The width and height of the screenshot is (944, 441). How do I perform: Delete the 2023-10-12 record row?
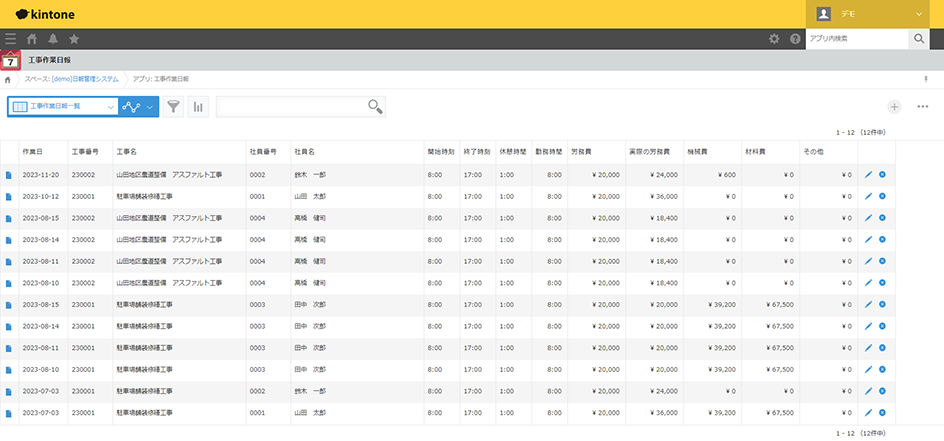pyautogui.click(x=882, y=196)
